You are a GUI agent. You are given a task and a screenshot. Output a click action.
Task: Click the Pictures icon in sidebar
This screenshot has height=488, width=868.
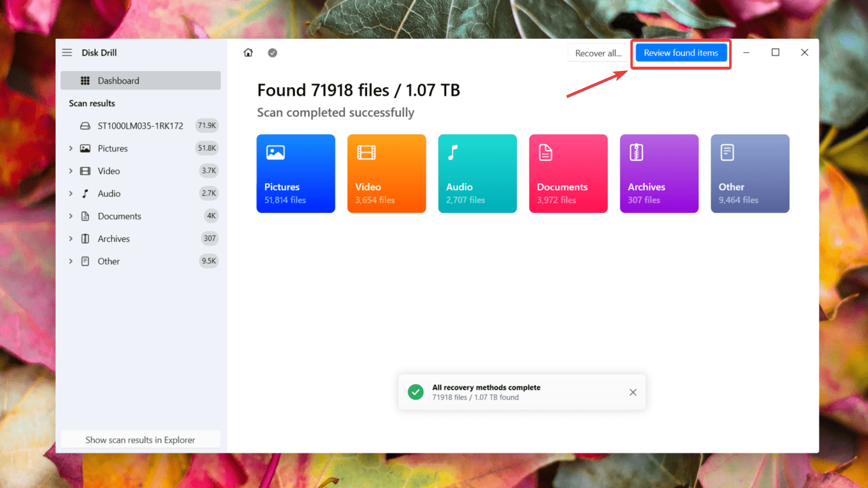[x=85, y=149]
